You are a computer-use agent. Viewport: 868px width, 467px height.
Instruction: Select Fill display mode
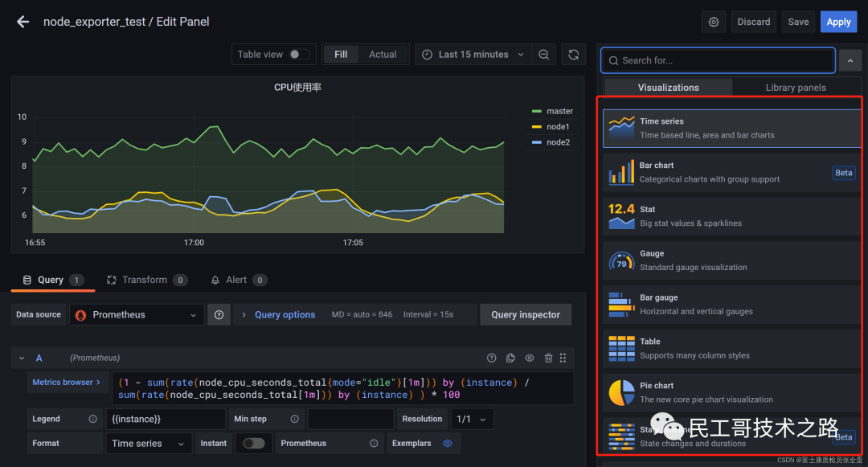click(341, 54)
